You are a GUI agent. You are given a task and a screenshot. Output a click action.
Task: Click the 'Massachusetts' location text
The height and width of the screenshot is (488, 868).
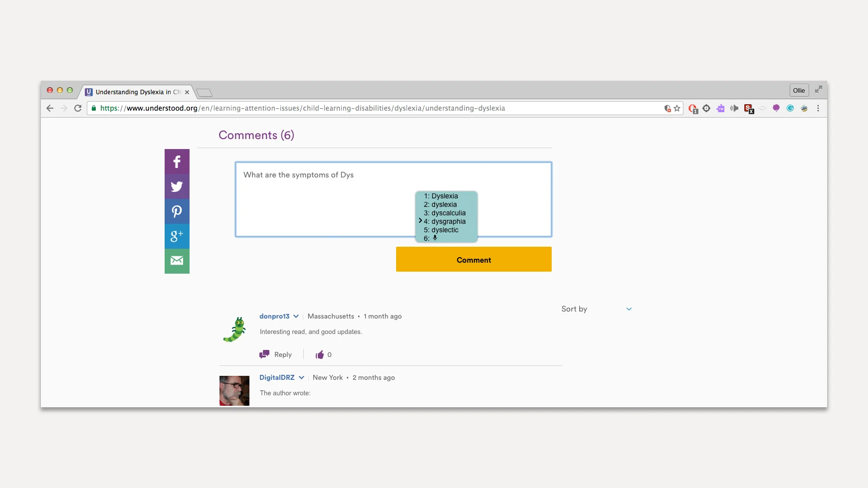click(331, 317)
